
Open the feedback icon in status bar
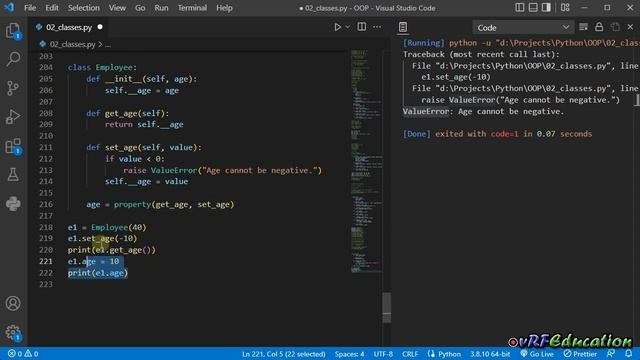point(611,353)
